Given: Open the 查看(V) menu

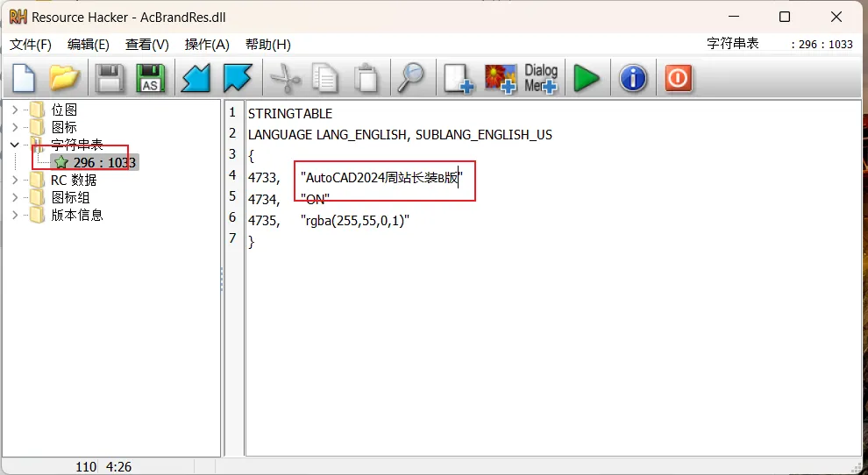Looking at the screenshot, I should (x=147, y=45).
